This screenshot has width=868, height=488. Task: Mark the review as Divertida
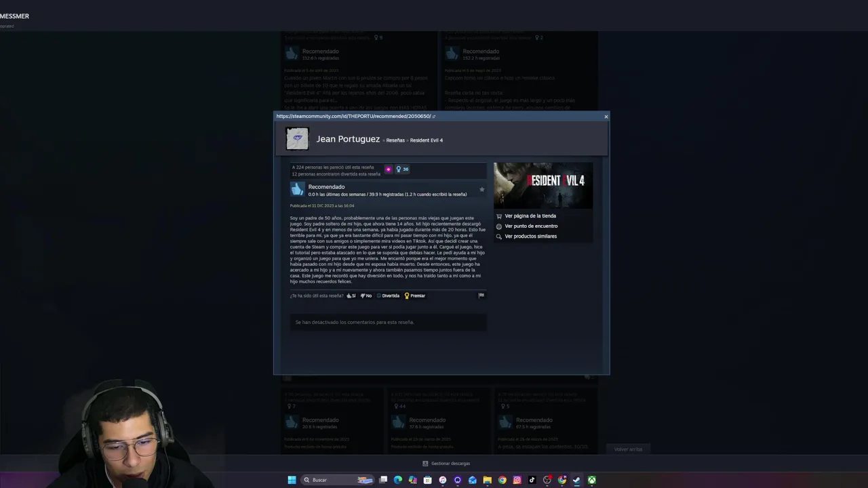(x=388, y=296)
